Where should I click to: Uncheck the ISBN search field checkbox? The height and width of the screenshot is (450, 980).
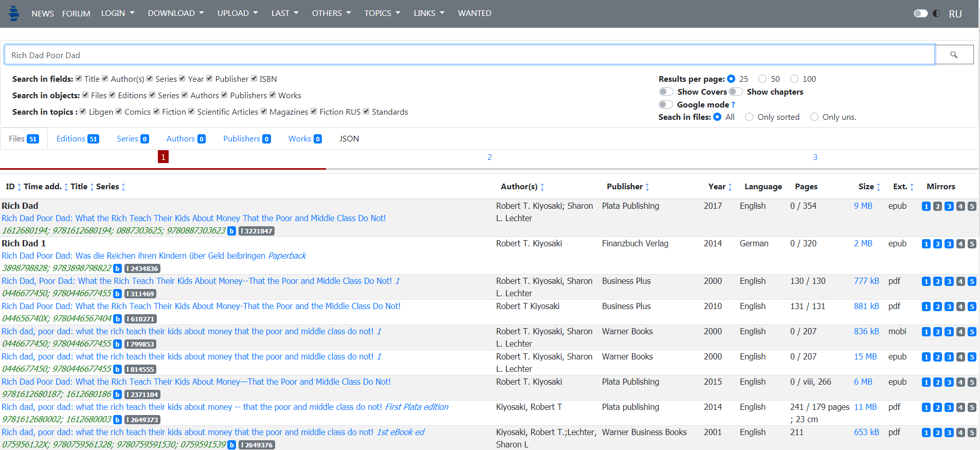pos(254,79)
